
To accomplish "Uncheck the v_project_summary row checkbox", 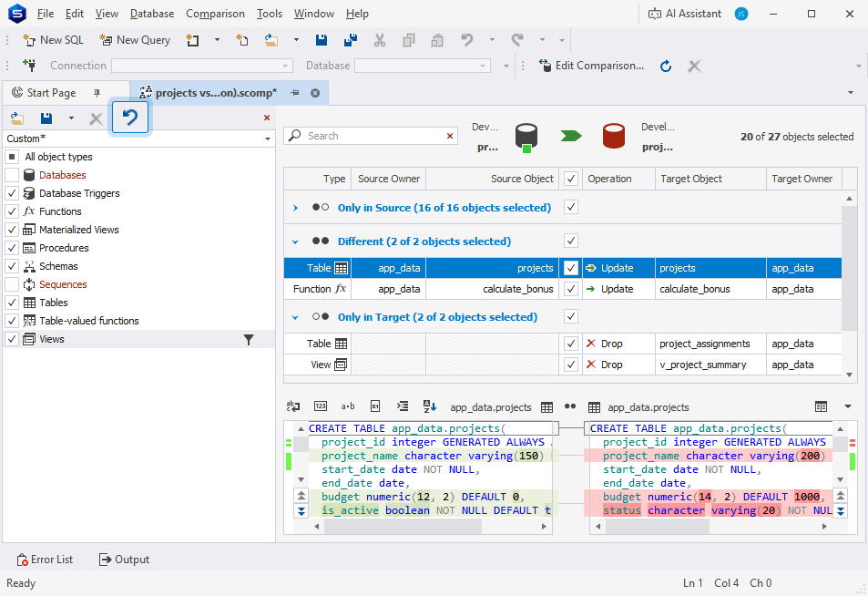I will pyautogui.click(x=571, y=365).
